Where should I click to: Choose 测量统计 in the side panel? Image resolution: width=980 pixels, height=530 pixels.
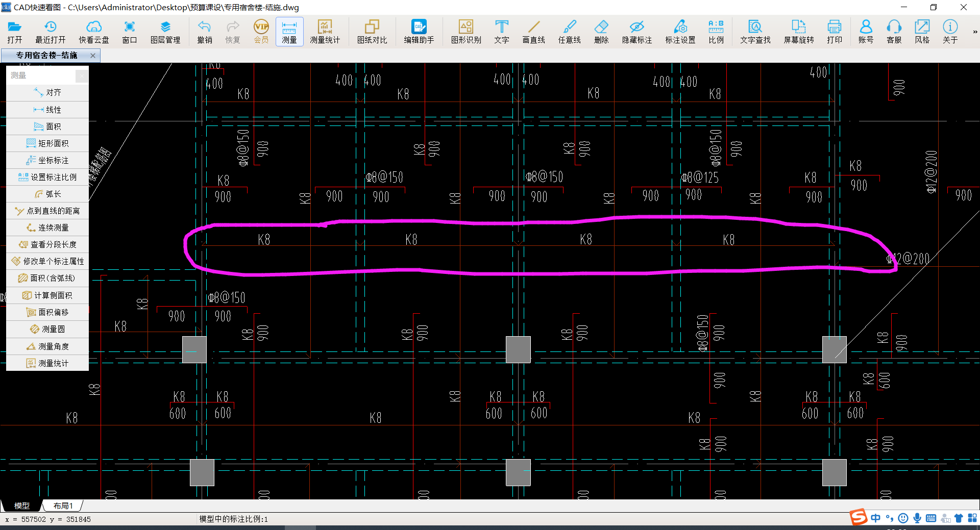47,363
